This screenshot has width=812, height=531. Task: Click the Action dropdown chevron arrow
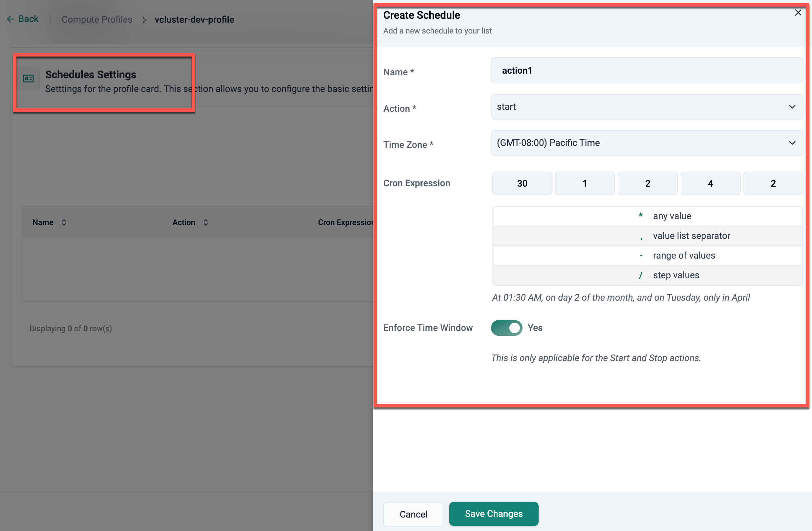(x=792, y=107)
